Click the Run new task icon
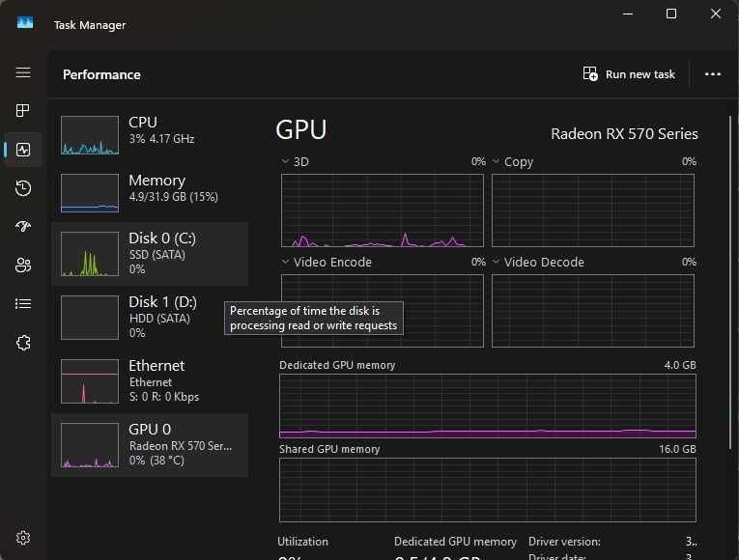Viewport: 739px width, 560px height. click(x=590, y=74)
